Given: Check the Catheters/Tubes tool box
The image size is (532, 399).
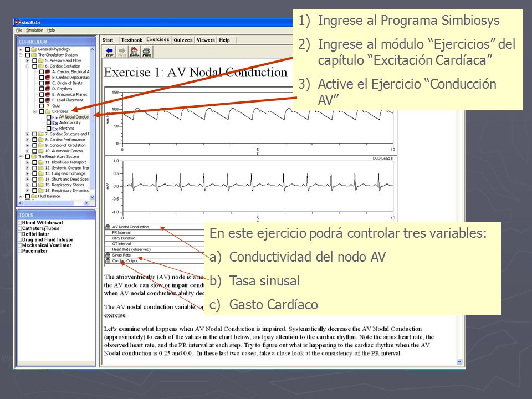Looking at the screenshot, I should pyautogui.click(x=20, y=229).
